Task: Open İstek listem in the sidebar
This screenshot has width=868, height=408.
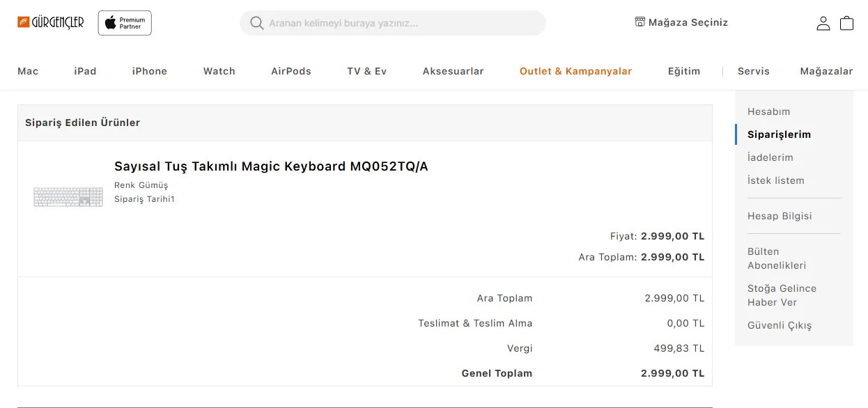Action: [x=775, y=180]
